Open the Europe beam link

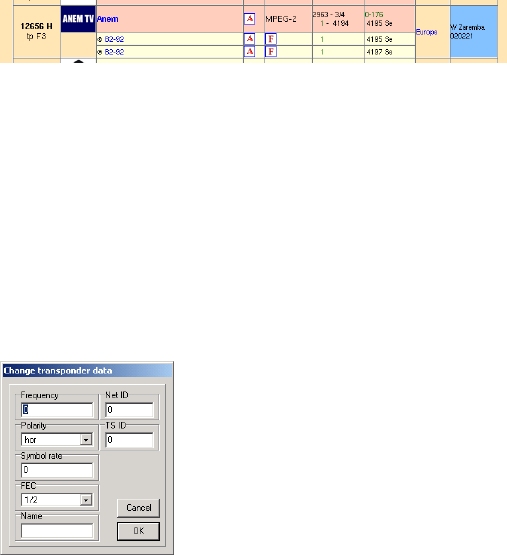(x=427, y=32)
